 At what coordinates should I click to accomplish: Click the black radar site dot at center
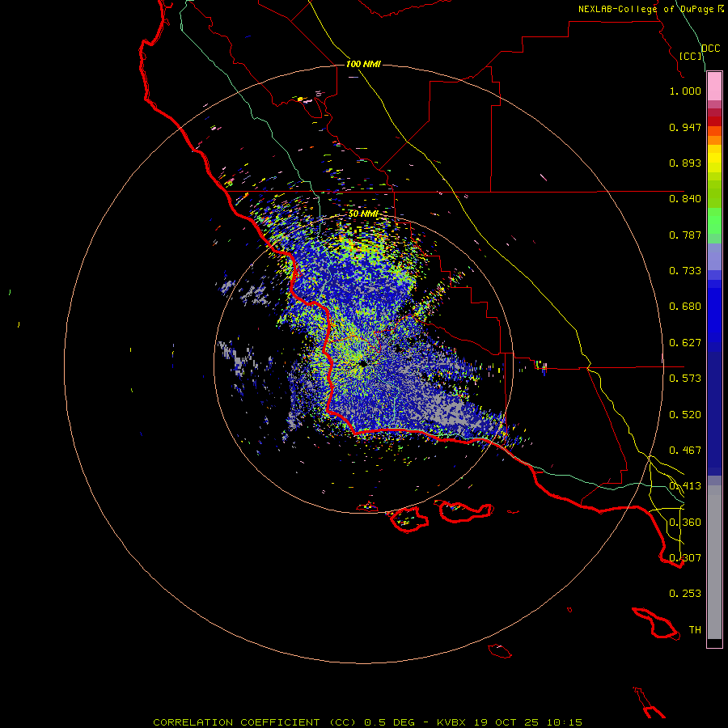363,365
